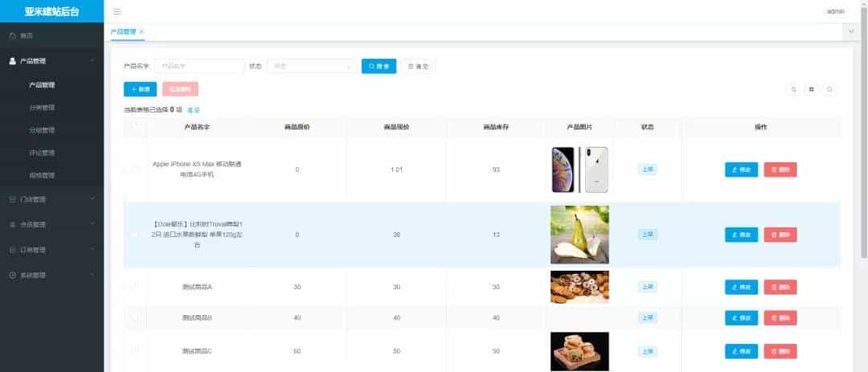The width and height of the screenshot is (868, 372).
Task: Open 规格管理 in the sidebar
Action: tap(51, 175)
